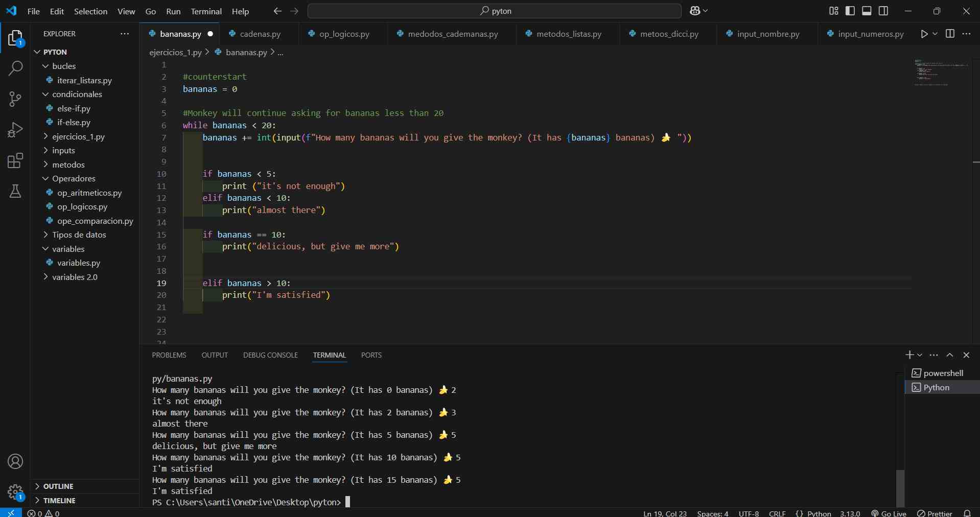Open remote window status bar icon

(11, 513)
